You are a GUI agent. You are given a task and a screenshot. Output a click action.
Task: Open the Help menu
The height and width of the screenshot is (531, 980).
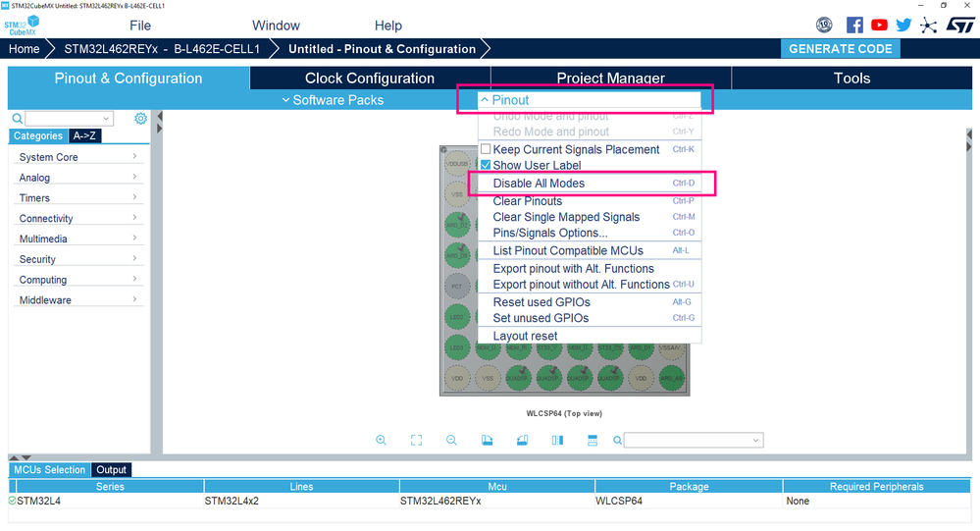(388, 26)
